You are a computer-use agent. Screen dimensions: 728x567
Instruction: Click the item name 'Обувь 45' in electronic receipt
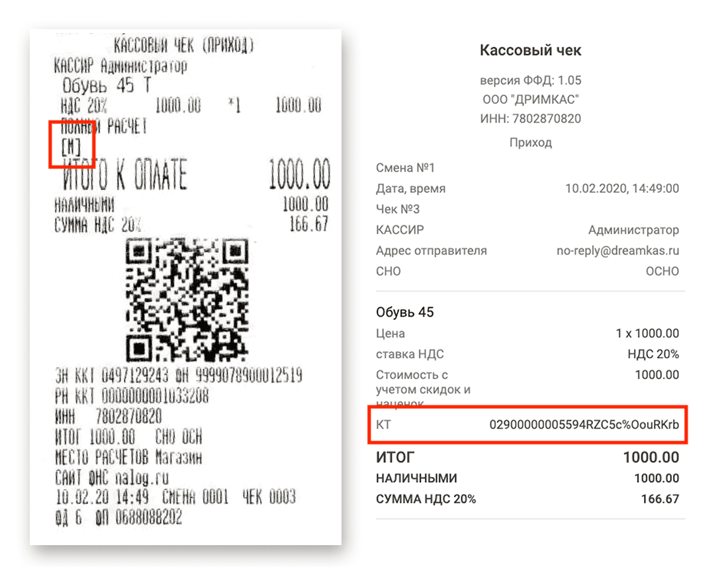click(x=404, y=313)
